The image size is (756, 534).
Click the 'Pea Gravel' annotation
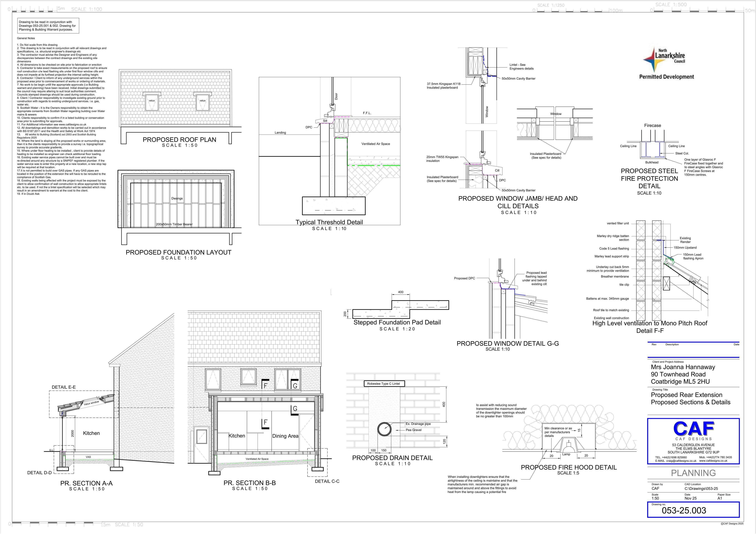(x=414, y=430)
